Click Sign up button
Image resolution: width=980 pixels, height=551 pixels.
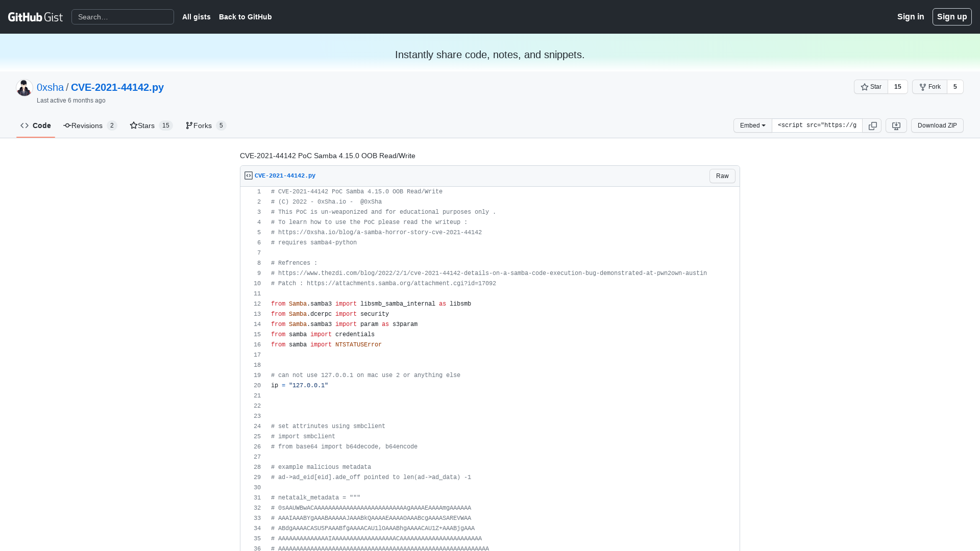[952, 17]
